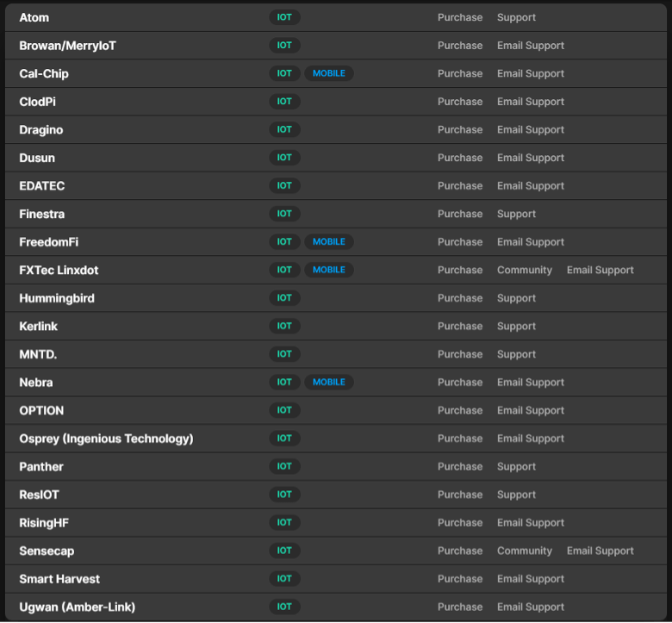Click the MOBILE tag on FreedomFi row
672x623 pixels.
tap(328, 242)
